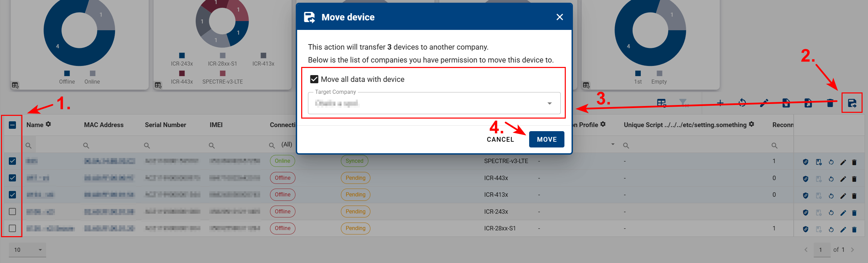Image resolution: width=868 pixels, height=263 pixels.
Task: Open the Move device toolbar icon
Action: 852,103
